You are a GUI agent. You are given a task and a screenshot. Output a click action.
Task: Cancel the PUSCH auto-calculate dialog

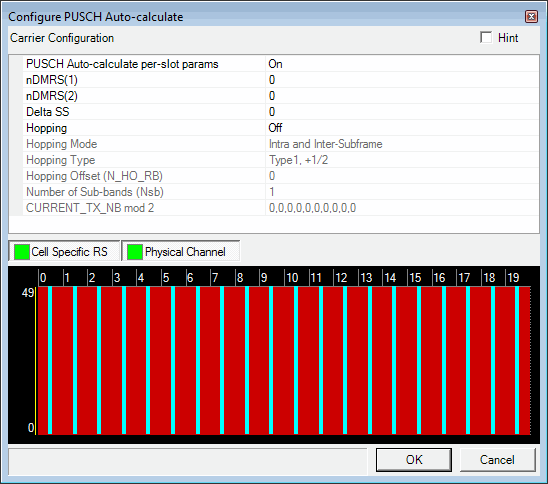click(497, 460)
